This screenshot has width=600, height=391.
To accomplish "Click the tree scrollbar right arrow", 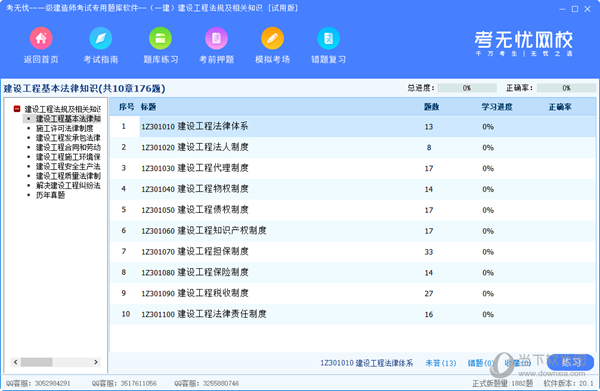I will 96,362.
